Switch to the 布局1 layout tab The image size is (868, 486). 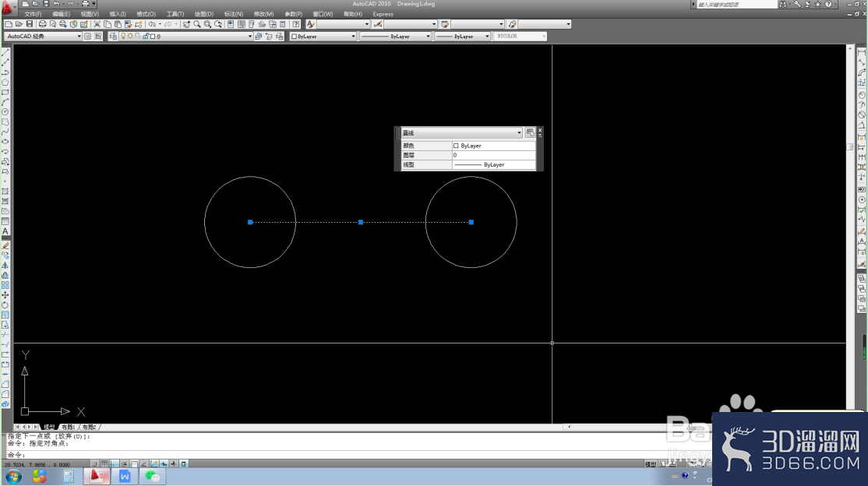[68, 427]
